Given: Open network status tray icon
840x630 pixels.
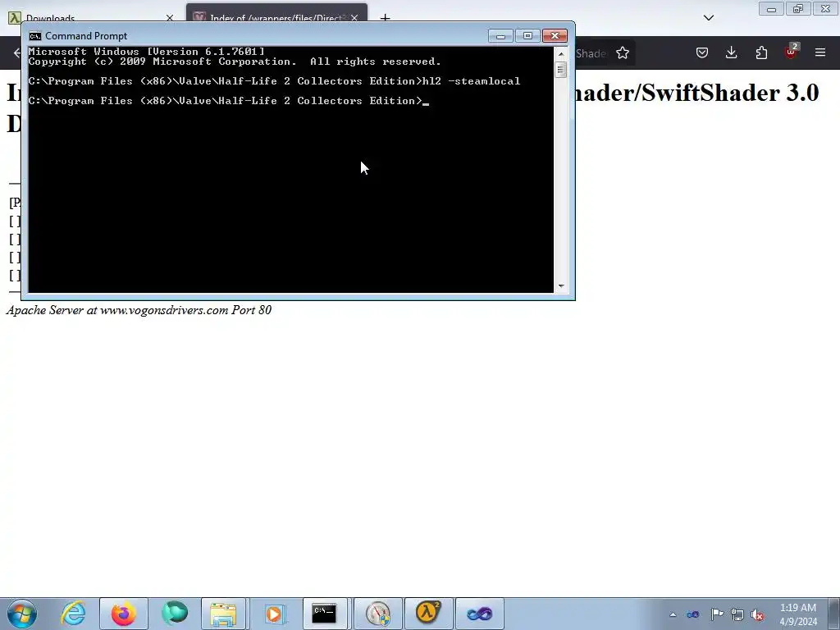Looking at the screenshot, I should [737, 615].
